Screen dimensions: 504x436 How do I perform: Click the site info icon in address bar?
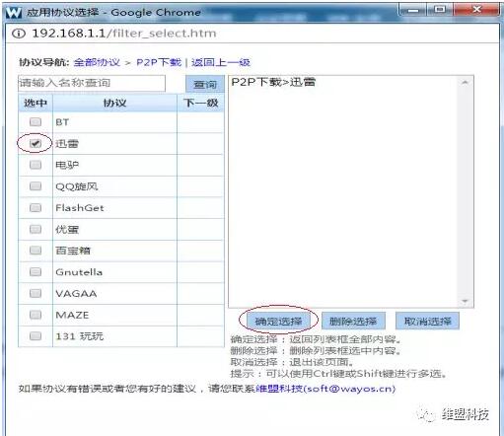click(x=19, y=34)
